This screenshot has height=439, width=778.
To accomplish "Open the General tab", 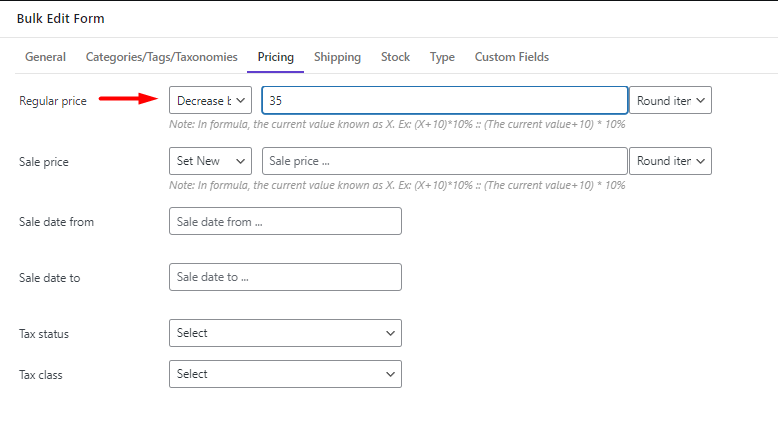I will (x=45, y=57).
